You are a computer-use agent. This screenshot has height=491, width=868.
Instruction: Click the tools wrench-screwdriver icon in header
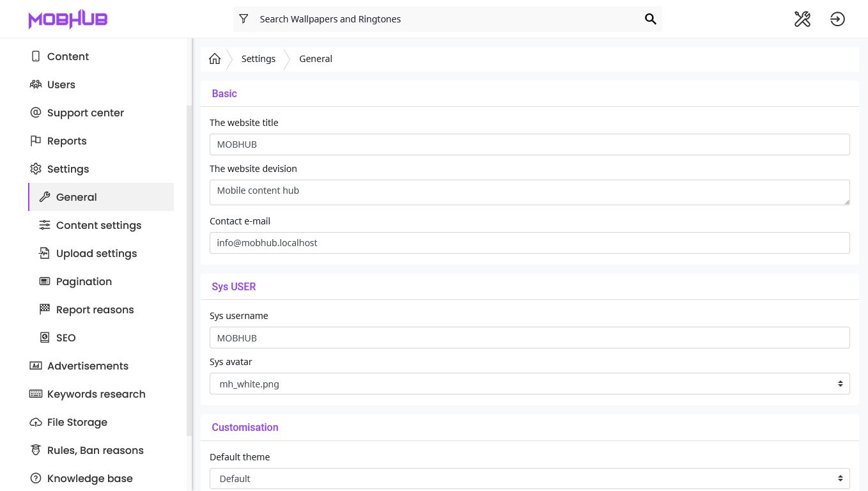pyautogui.click(x=802, y=19)
